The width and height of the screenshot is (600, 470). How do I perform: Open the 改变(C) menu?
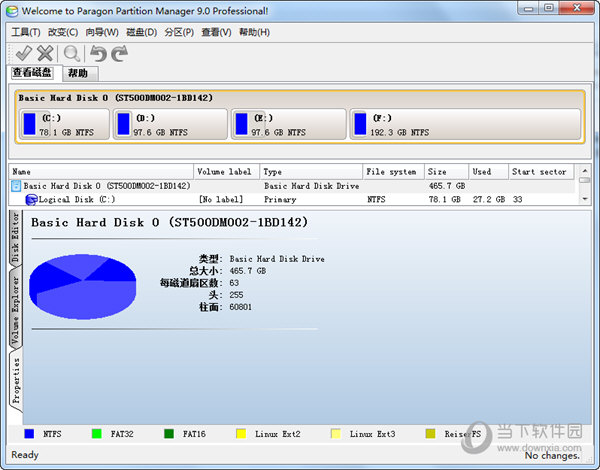[63, 32]
